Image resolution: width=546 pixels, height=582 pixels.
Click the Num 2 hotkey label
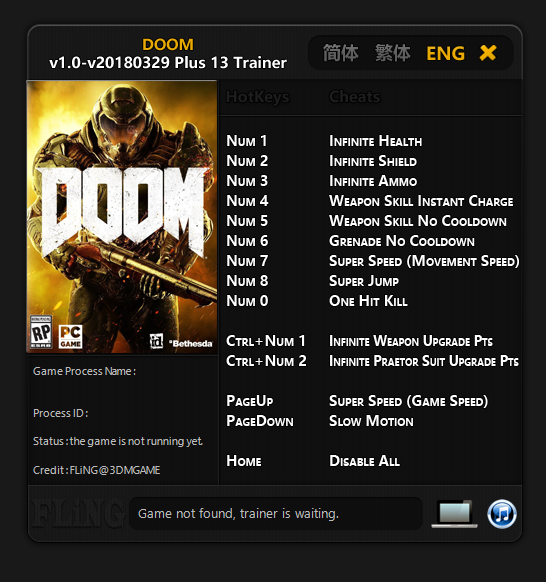[x=247, y=161]
